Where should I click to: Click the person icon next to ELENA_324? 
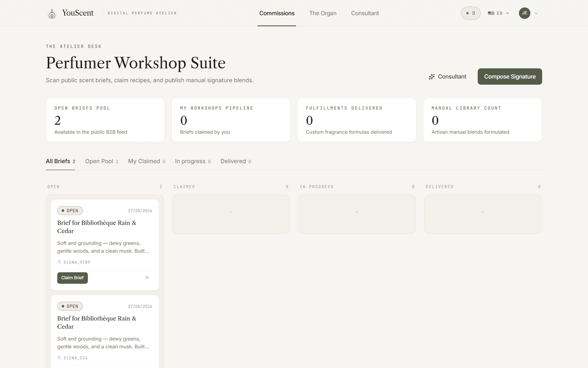point(59,358)
